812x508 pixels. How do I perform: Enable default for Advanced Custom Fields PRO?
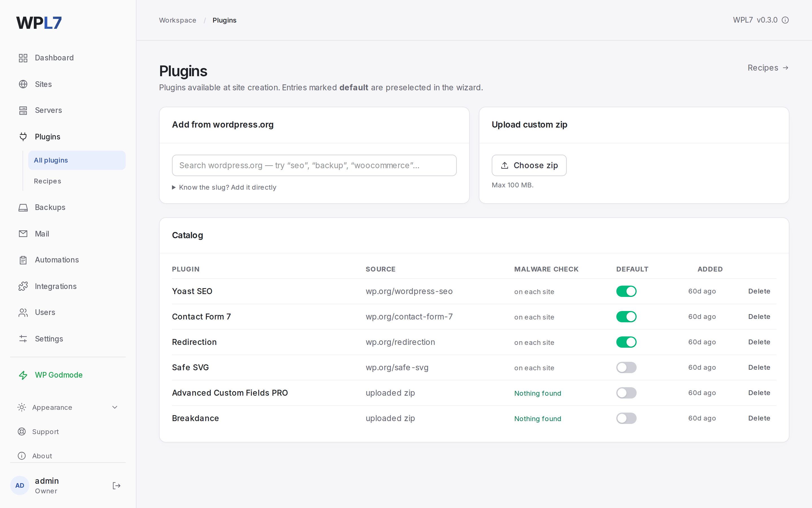[626, 393]
